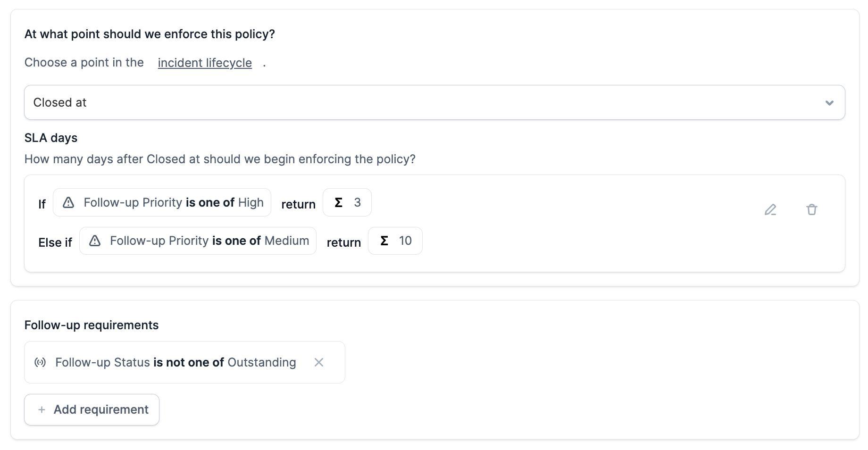Click the 'Follow-up requirements' heading
The image size is (868, 450).
pos(92,325)
